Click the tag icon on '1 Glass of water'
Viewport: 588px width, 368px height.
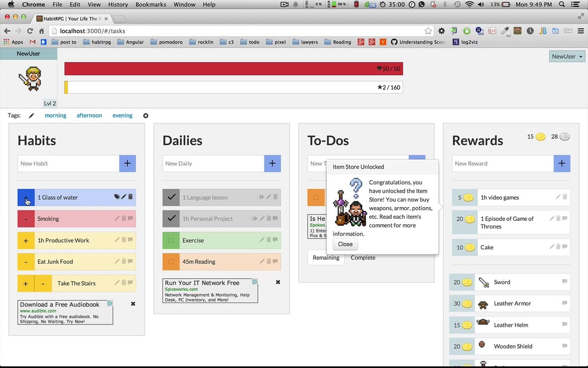(117, 197)
